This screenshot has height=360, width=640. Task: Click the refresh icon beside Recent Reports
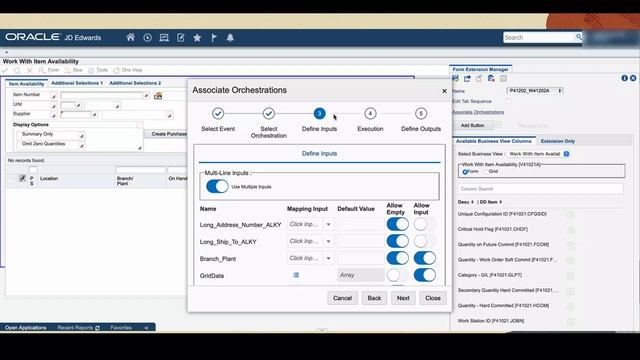click(97, 328)
